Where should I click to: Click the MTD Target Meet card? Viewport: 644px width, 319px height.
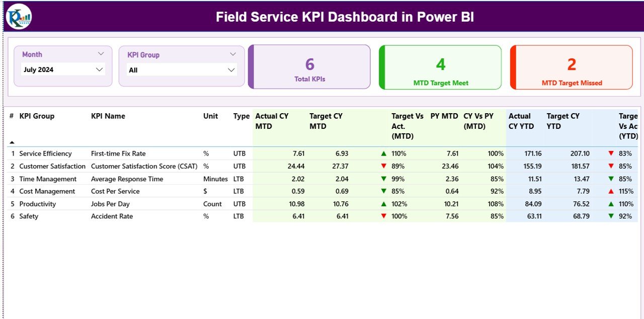tap(440, 67)
